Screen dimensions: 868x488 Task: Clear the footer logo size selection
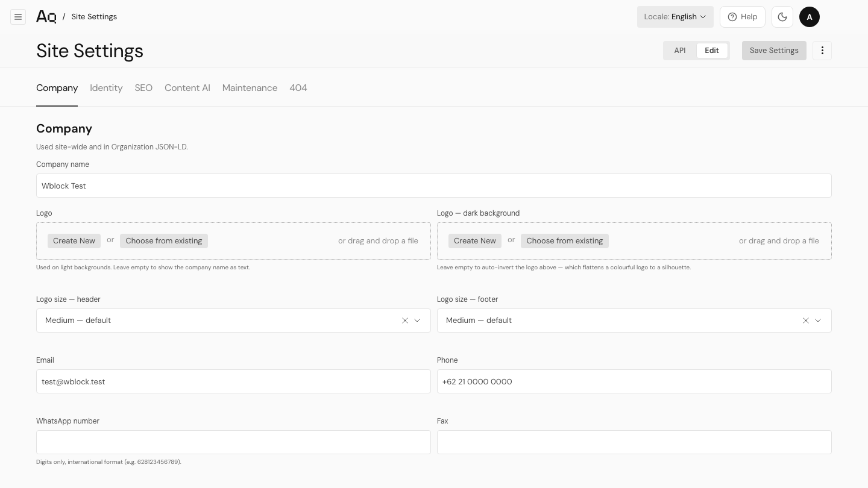(x=806, y=321)
